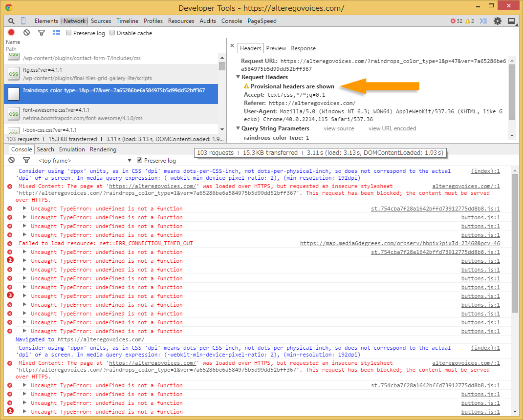The width and height of the screenshot is (523, 420).
Task: Open the network filter funnel icon
Action: tap(42, 33)
